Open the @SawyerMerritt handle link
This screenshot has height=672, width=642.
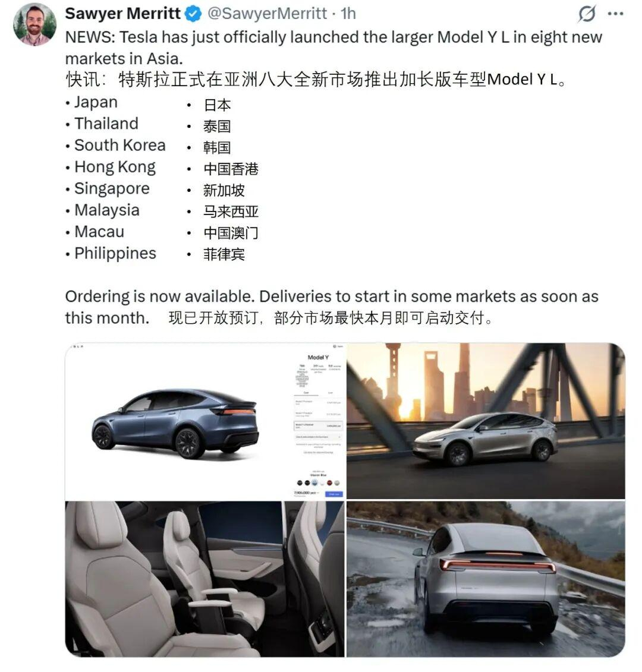(267, 14)
